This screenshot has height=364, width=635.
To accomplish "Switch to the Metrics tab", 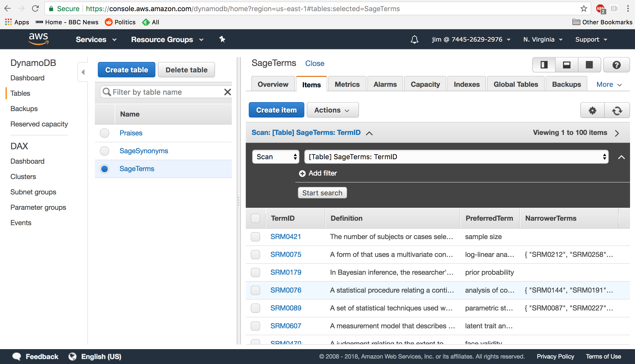I will (347, 84).
